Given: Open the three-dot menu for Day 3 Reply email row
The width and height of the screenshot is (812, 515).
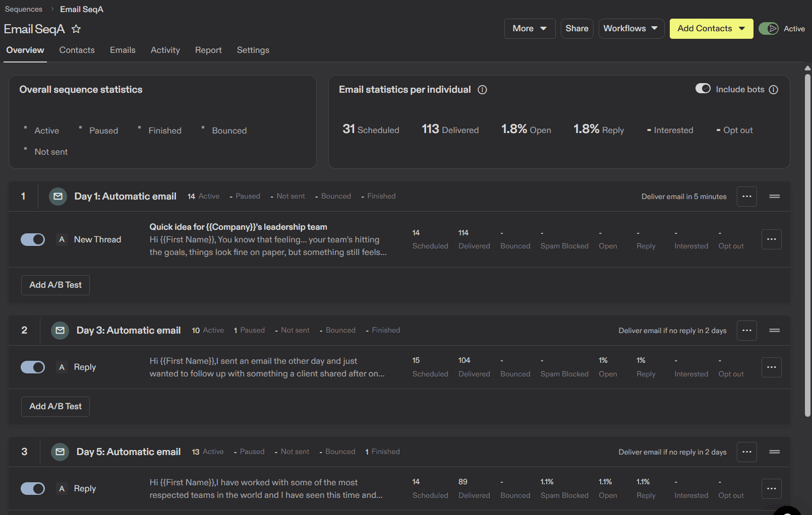Looking at the screenshot, I should 772,367.
